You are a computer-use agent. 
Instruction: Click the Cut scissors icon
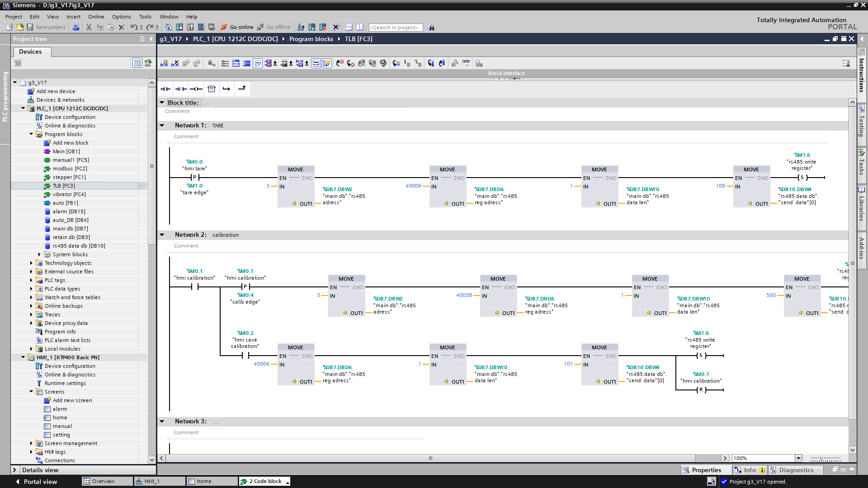pos(89,27)
